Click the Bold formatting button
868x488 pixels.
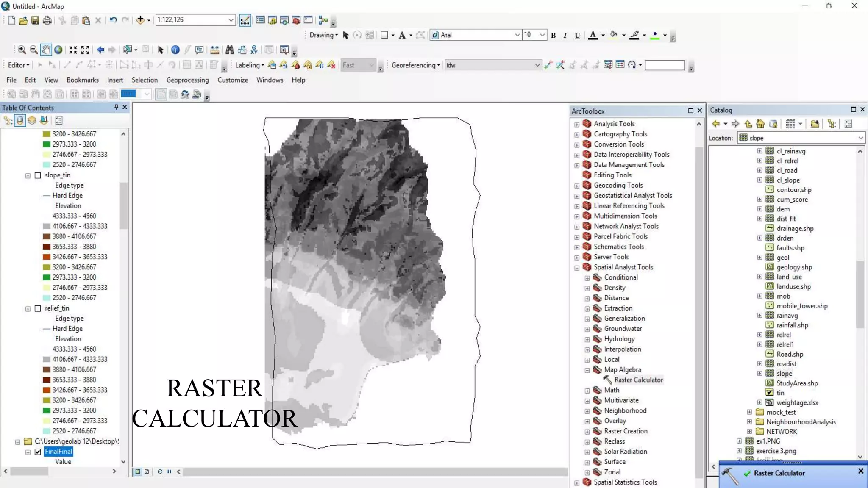[x=553, y=36]
